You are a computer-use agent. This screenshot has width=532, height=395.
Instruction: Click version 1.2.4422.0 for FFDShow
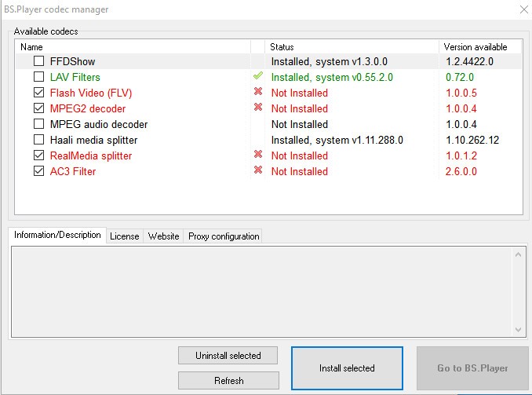click(469, 61)
